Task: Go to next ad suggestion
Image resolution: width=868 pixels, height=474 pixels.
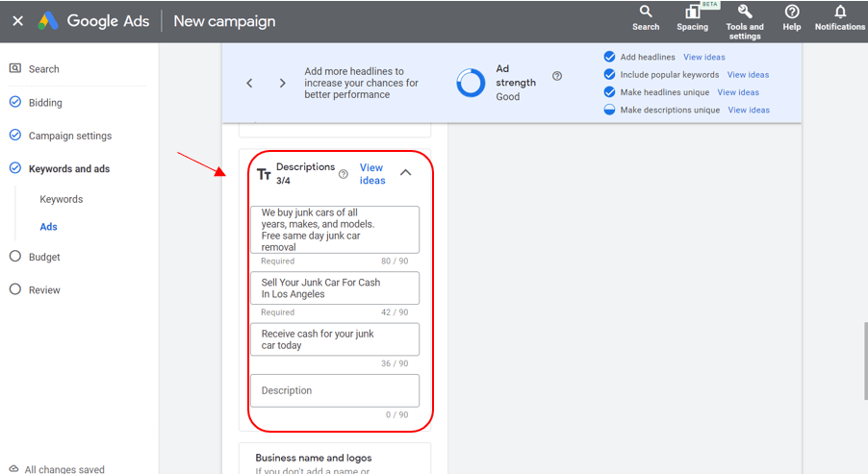Action: (x=282, y=83)
